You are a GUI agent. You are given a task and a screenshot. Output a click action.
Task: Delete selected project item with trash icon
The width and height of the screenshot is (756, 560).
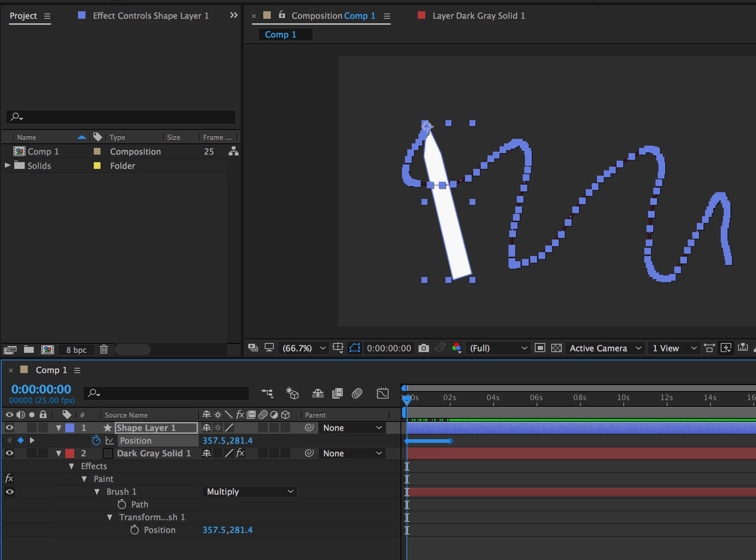104,349
